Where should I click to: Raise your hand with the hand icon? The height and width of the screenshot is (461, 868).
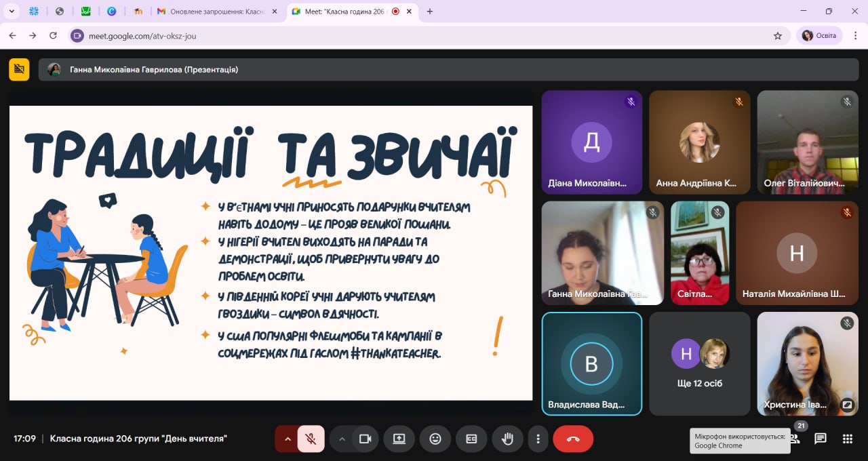(x=507, y=439)
